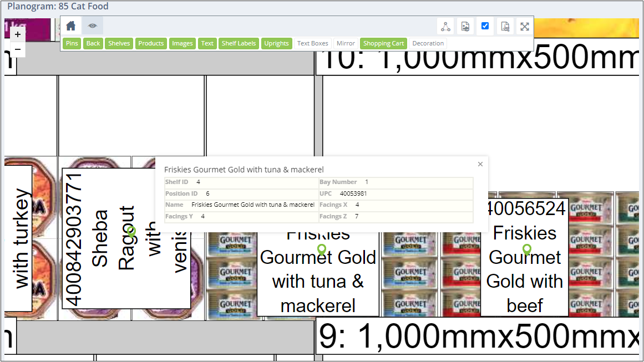This screenshot has width=644, height=362.
Task: Expand to fullscreen with arrows icon
Action: 525,27
